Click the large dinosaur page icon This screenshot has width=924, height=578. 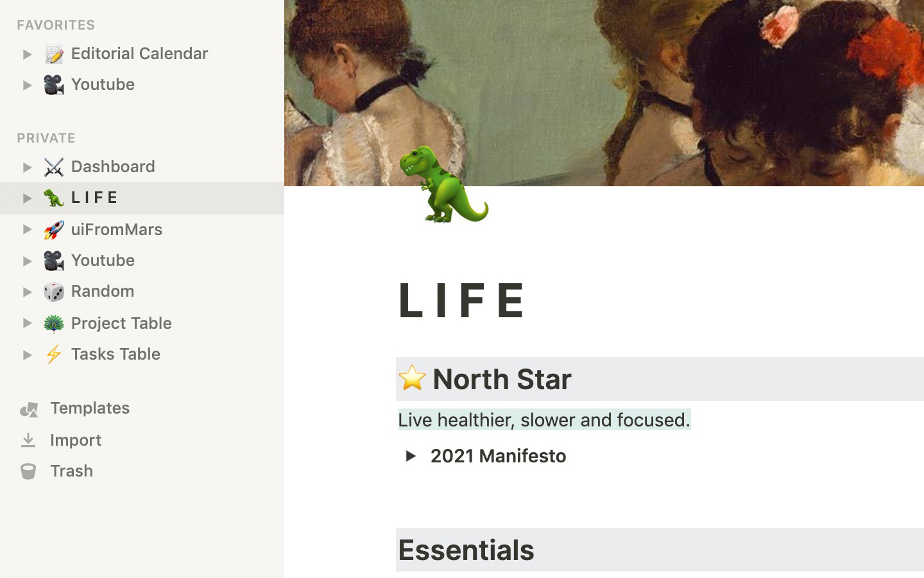tap(444, 185)
